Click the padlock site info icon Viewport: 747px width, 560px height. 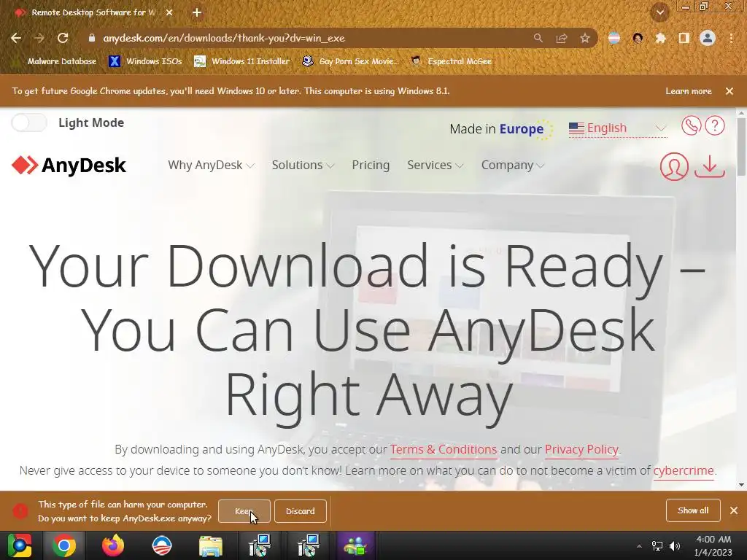tap(92, 38)
